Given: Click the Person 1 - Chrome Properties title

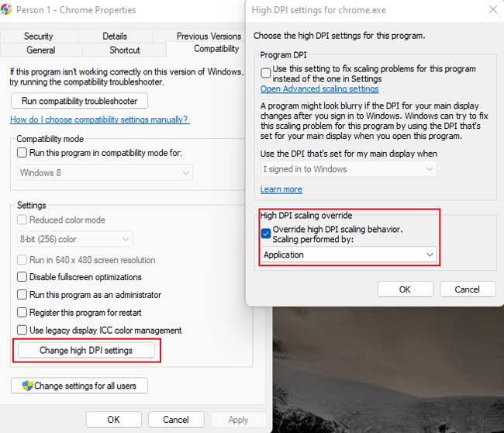Looking at the screenshot, I should pos(76,10).
